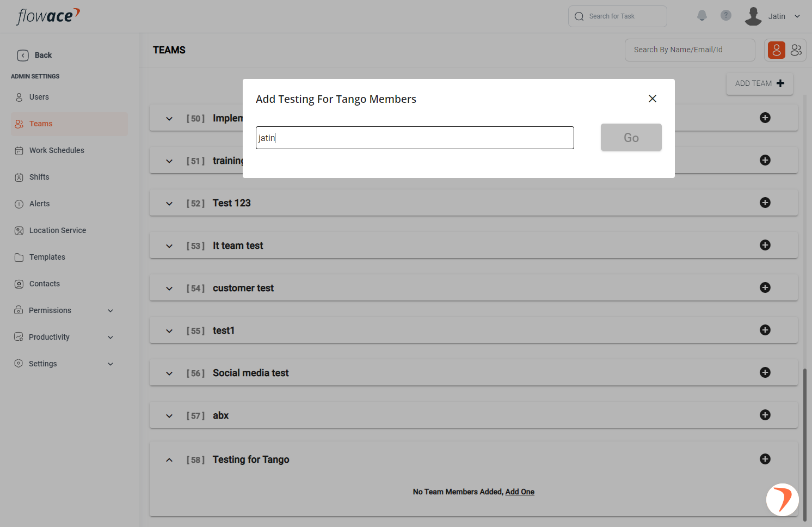Screen dimensions: 812x527
Task: Expand the Social media test chevron
Action: 169,373
